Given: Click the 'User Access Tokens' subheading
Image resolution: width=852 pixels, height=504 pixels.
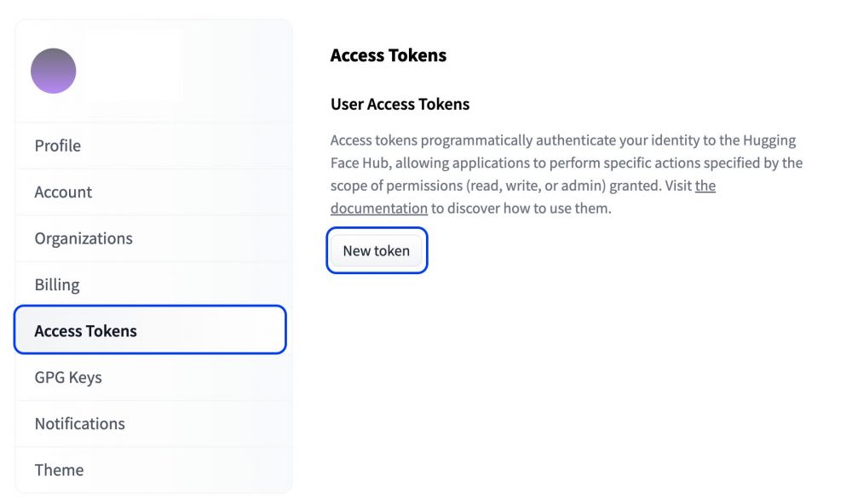Looking at the screenshot, I should (x=400, y=105).
